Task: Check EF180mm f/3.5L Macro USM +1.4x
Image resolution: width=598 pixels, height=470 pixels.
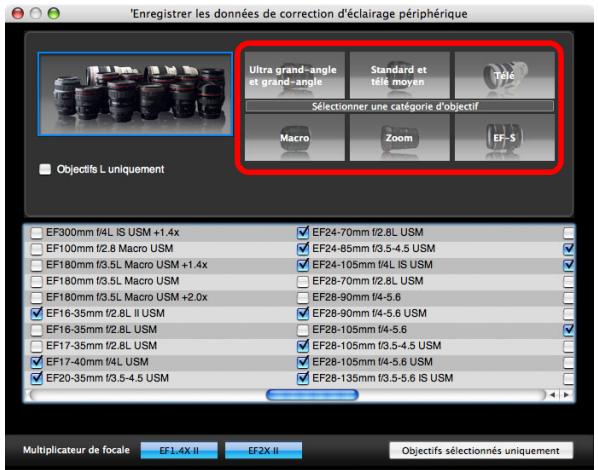Action: (x=37, y=265)
